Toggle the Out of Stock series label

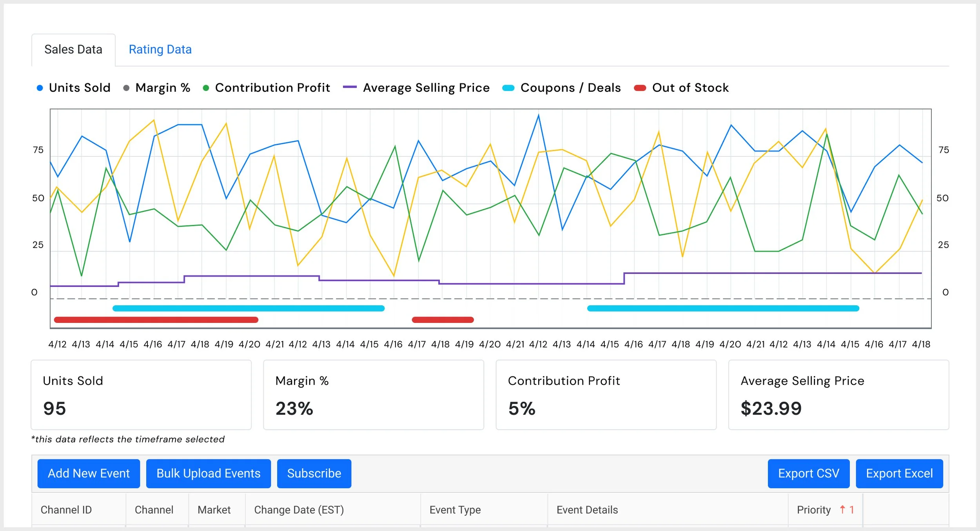tap(690, 88)
